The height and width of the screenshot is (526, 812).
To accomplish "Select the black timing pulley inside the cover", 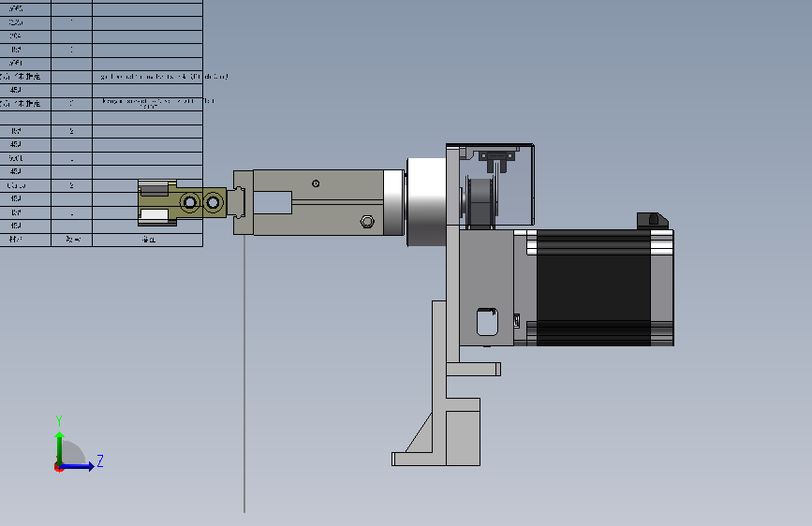I will click(x=480, y=203).
